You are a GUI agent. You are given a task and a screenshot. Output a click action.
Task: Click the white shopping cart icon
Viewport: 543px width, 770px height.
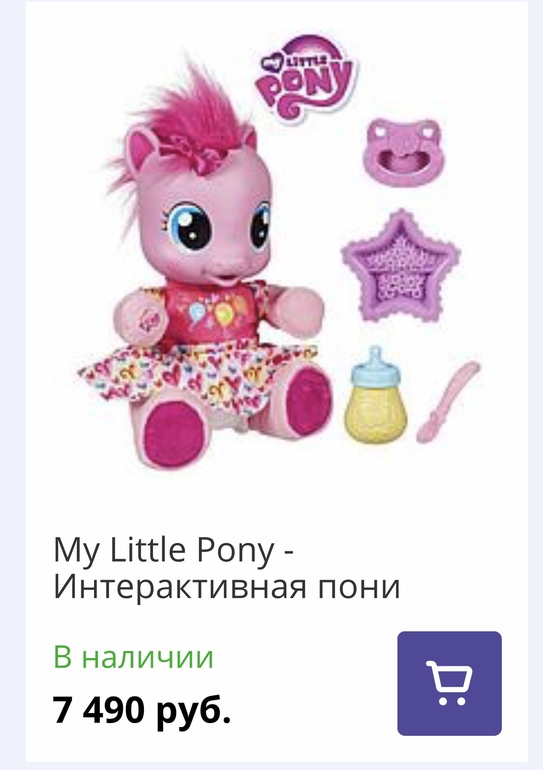click(x=449, y=683)
